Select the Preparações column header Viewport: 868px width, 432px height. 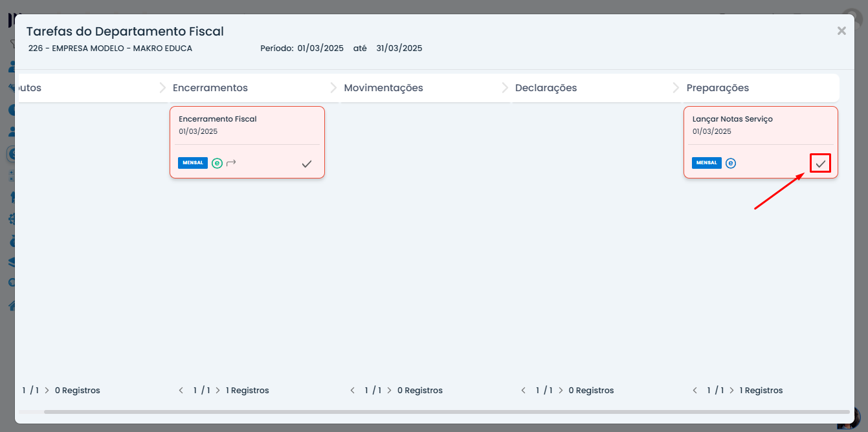(717, 88)
